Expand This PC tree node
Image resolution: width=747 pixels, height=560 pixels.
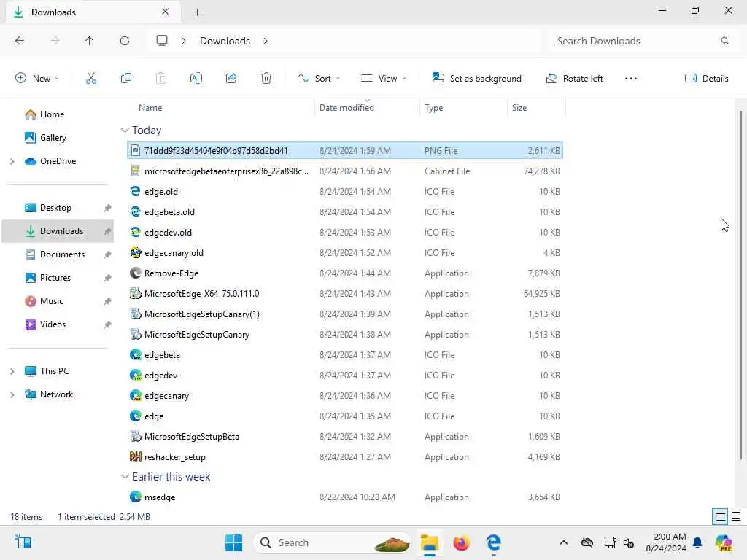(x=12, y=371)
